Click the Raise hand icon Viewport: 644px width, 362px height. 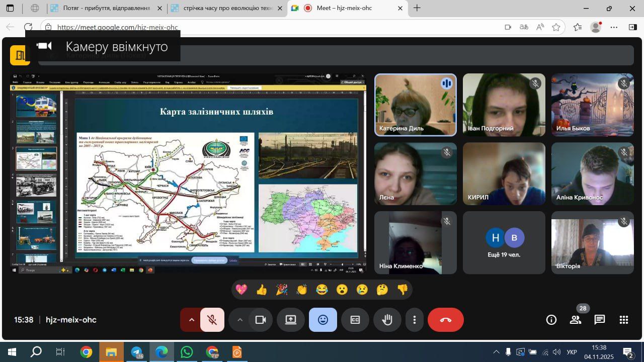coord(387,320)
